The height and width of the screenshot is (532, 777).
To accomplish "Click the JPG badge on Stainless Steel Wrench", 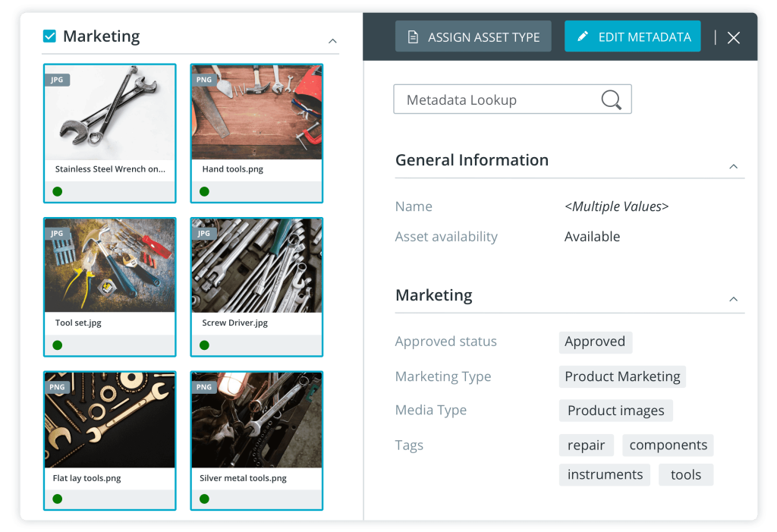I will [x=57, y=80].
